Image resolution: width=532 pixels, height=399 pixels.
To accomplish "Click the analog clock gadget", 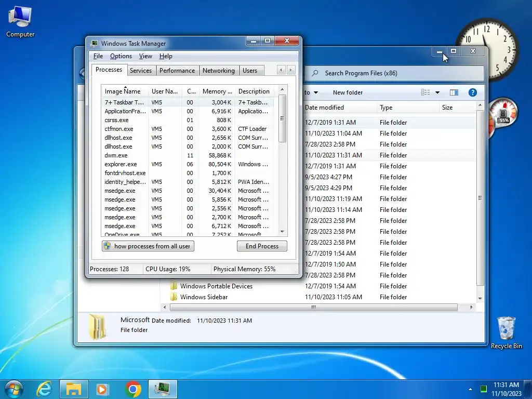I will (487, 50).
